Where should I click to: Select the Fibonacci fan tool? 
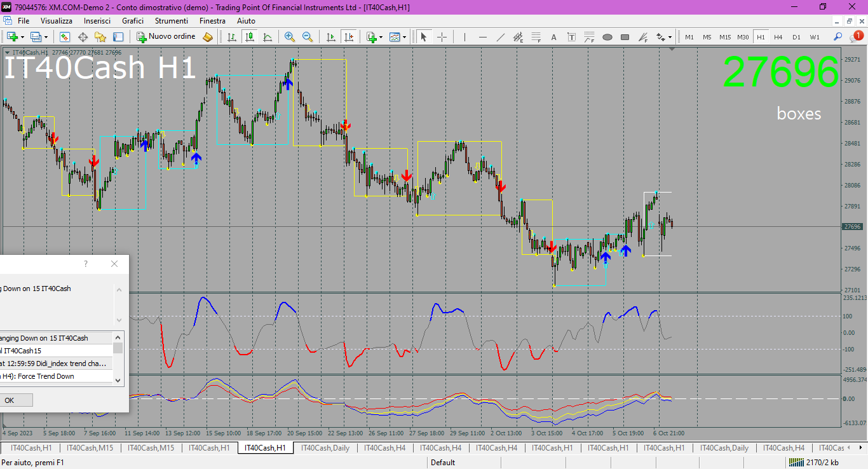[x=642, y=37]
